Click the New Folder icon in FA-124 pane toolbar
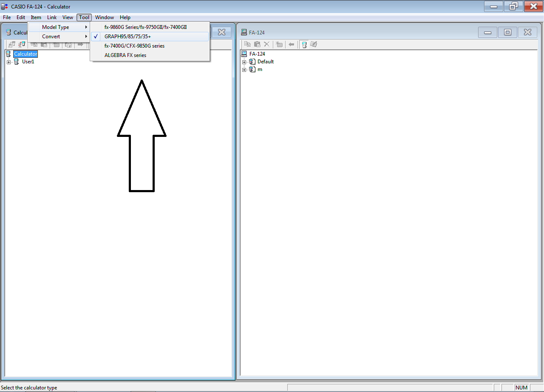This screenshot has height=392, width=544. (279, 44)
